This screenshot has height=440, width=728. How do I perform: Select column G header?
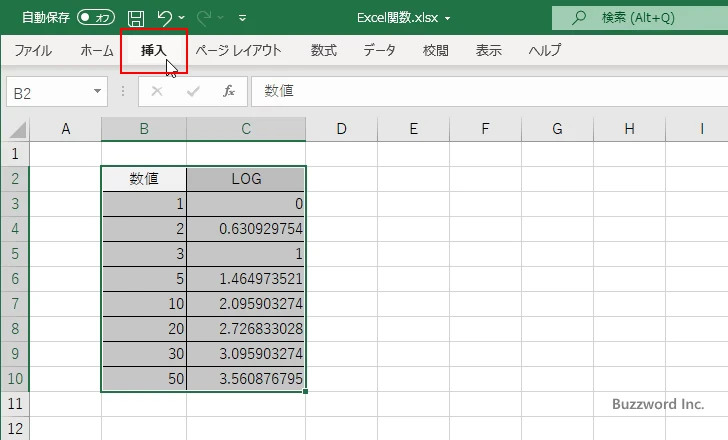(557, 129)
